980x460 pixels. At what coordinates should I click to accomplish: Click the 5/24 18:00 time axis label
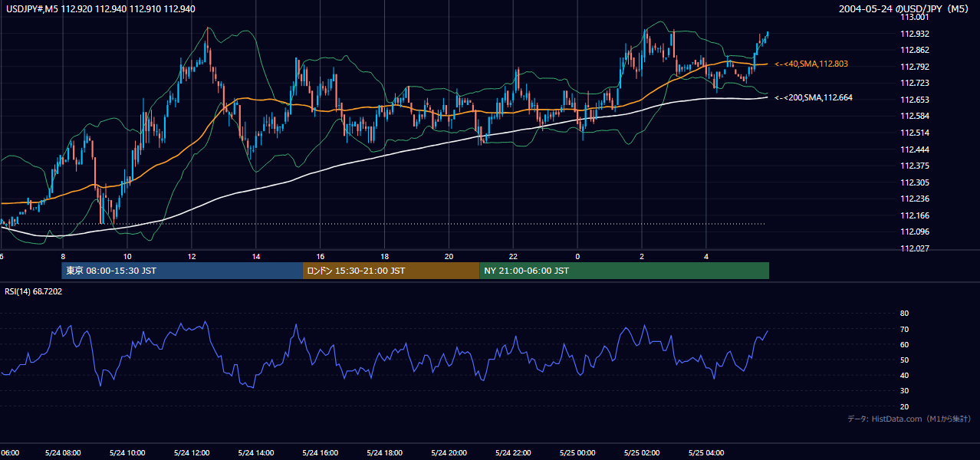coord(385,452)
